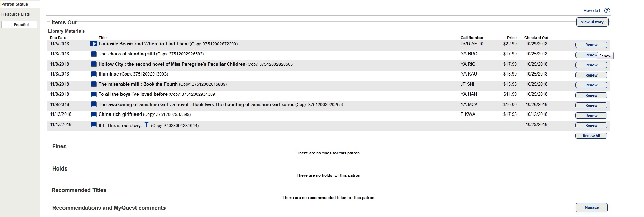This screenshot has width=644, height=217.
Task: Open the China rich girlfriend title link
Action: click(x=120, y=114)
